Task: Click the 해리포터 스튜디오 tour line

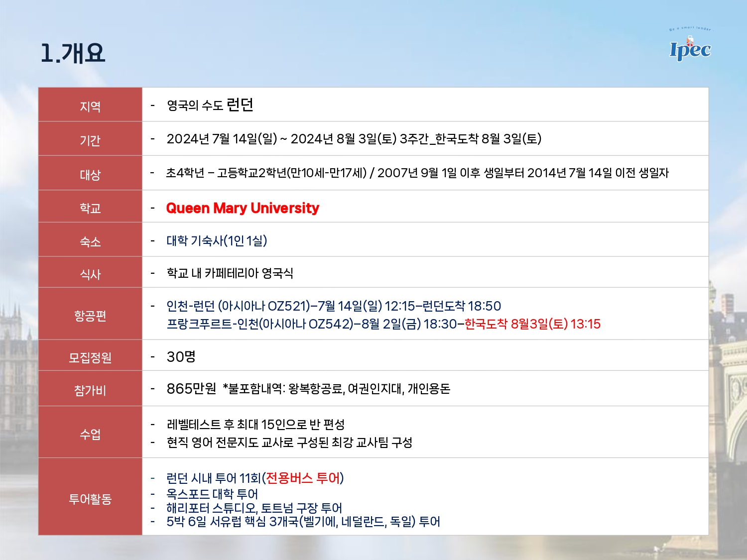Action: click(x=254, y=508)
